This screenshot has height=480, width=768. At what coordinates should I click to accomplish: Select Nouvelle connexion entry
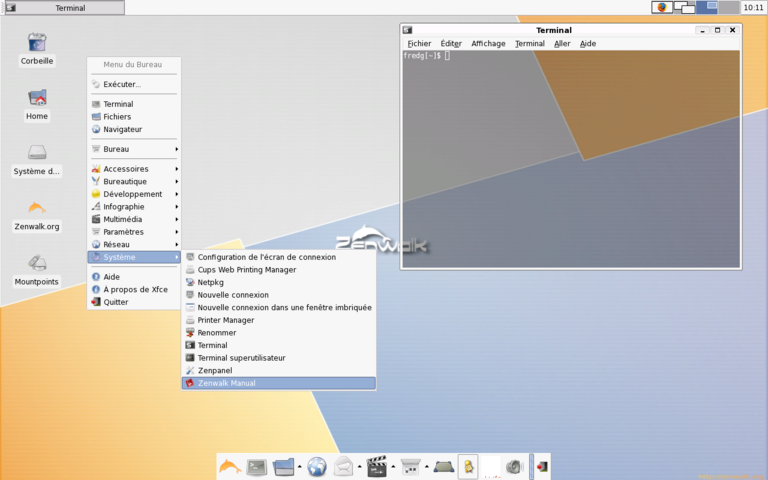tap(279, 295)
